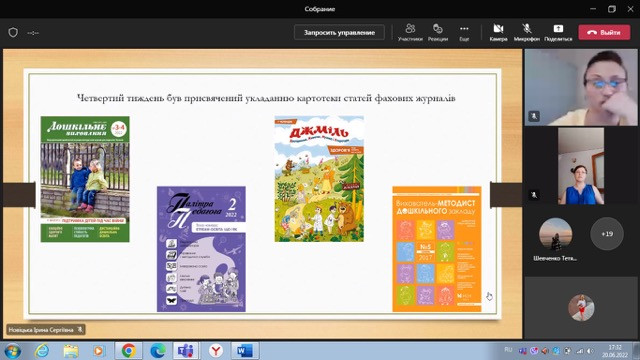Click the red Выйти leave button
Screen dimensions: 640x360
tap(604, 32)
